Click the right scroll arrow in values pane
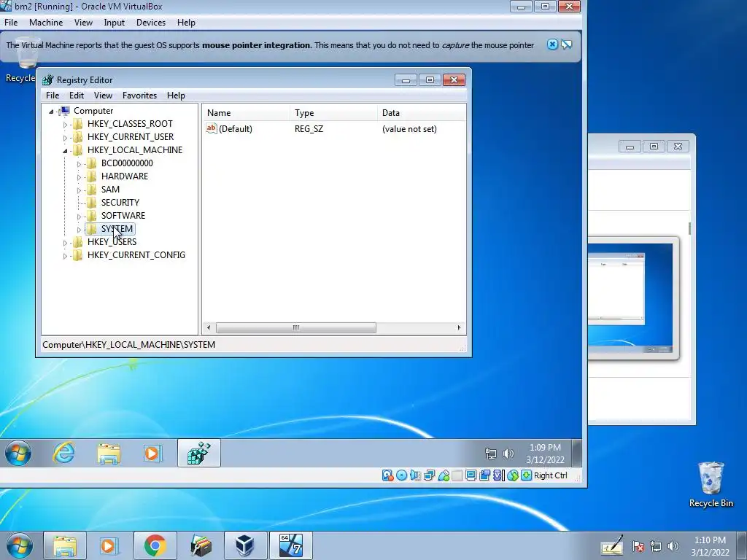The height and width of the screenshot is (560, 747). (459, 327)
